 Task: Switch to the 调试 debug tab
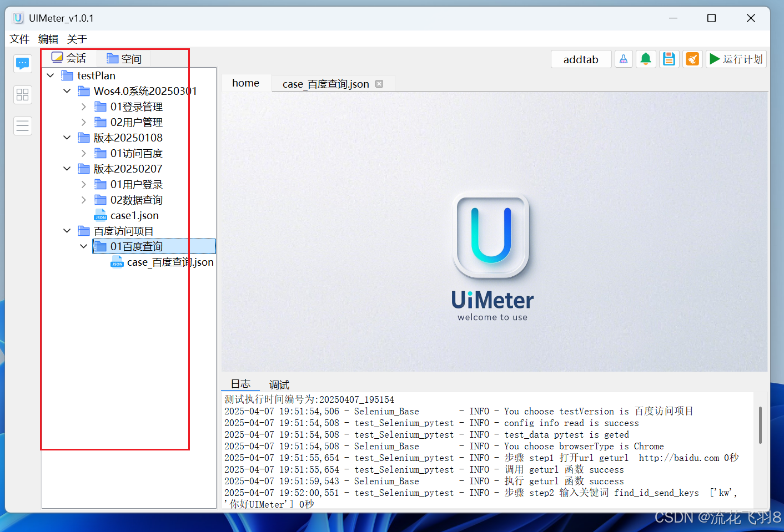[x=279, y=384]
